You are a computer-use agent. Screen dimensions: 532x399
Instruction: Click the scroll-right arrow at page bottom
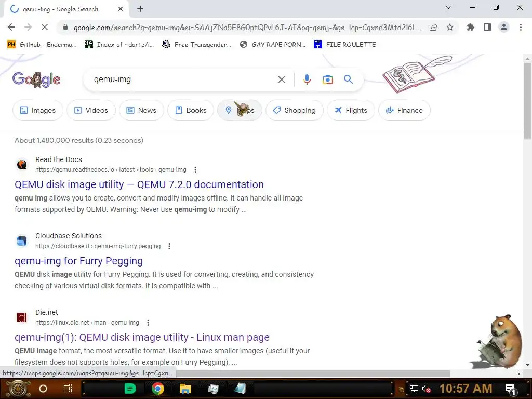(519, 374)
